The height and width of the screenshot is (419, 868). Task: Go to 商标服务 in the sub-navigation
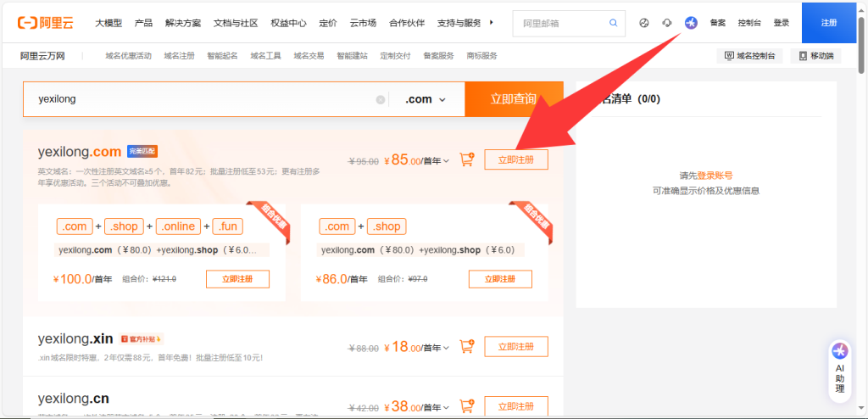481,56
